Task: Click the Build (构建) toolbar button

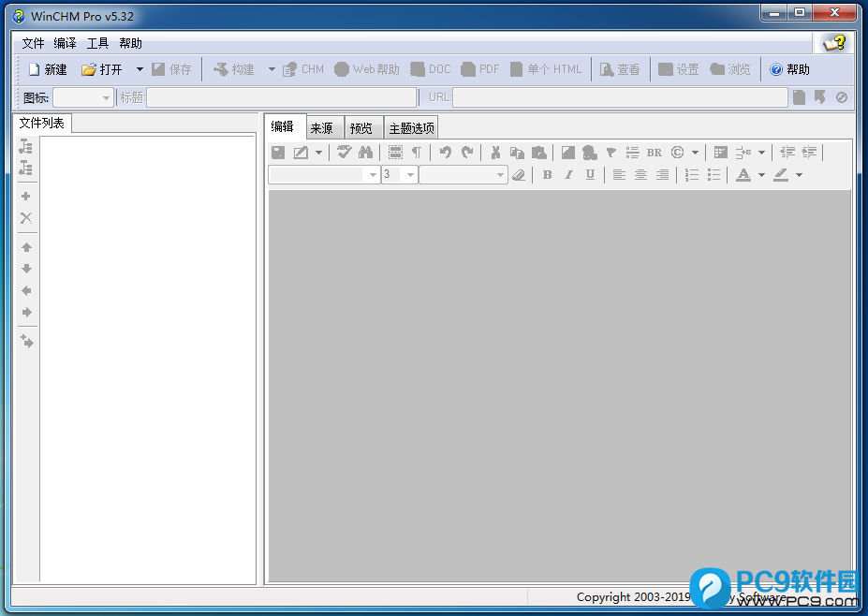Action: (x=234, y=69)
